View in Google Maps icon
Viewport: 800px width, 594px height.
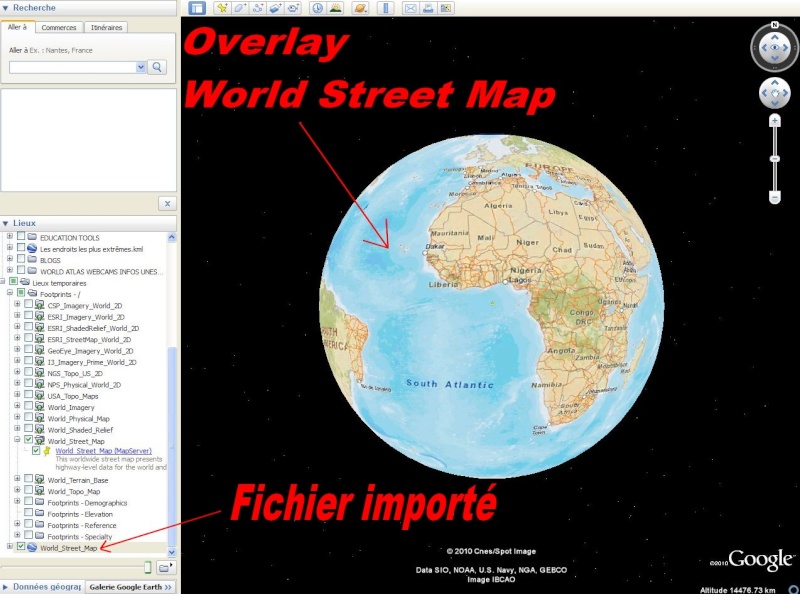[446, 8]
